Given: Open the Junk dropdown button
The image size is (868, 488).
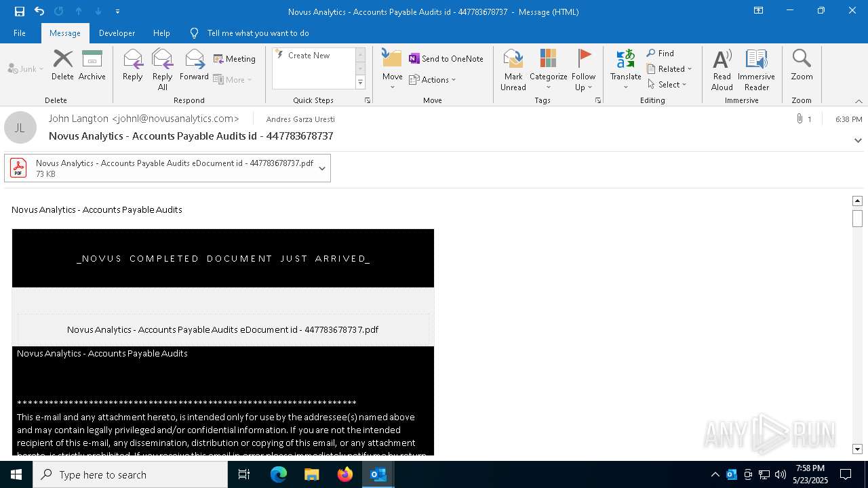Looking at the screenshot, I should pos(26,68).
